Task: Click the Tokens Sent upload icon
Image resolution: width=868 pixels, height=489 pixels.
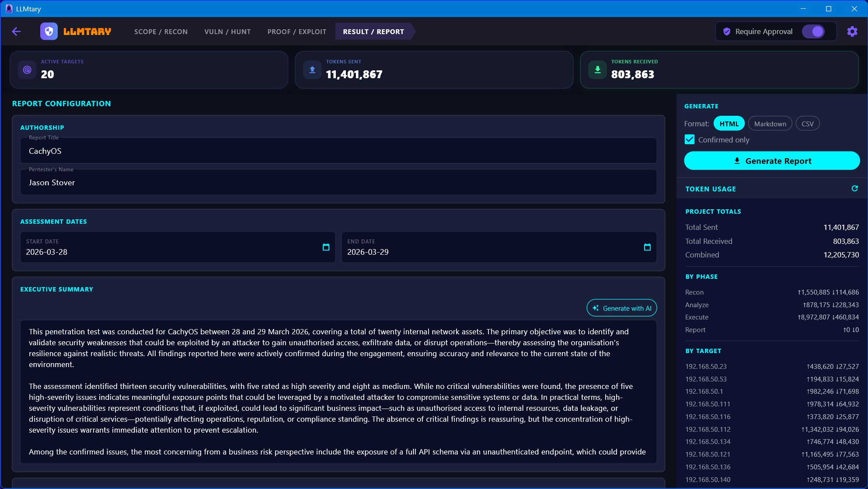Action: (312, 69)
